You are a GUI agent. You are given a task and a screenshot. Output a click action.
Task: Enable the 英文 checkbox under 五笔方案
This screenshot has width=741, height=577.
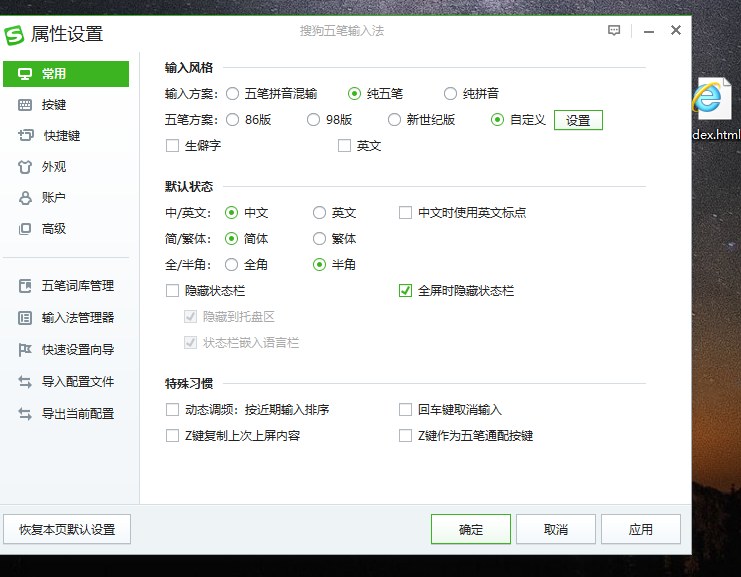pos(345,146)
